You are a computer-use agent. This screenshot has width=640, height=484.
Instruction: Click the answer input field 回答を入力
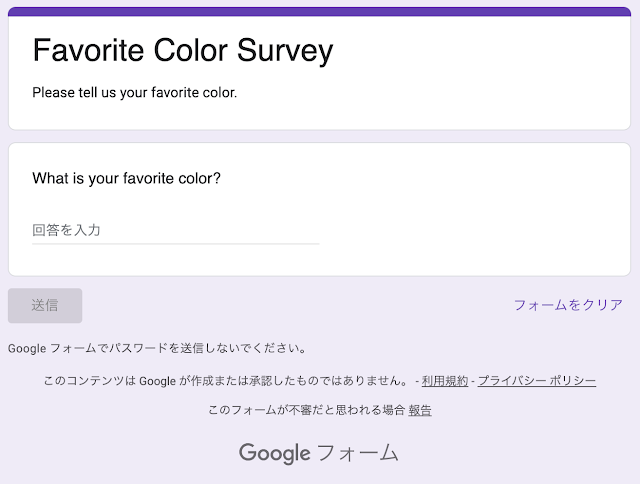click(x=175, y=230)
